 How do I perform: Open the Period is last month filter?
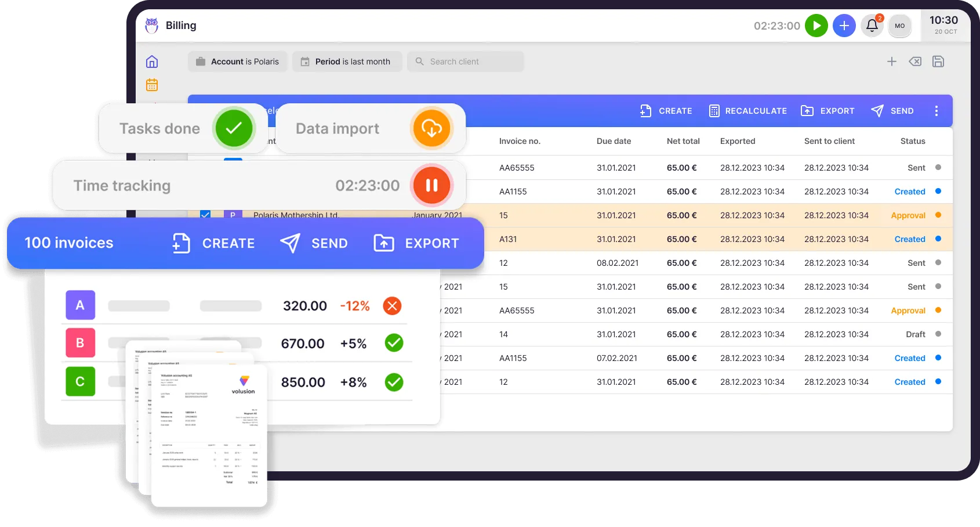pos(347,61)
